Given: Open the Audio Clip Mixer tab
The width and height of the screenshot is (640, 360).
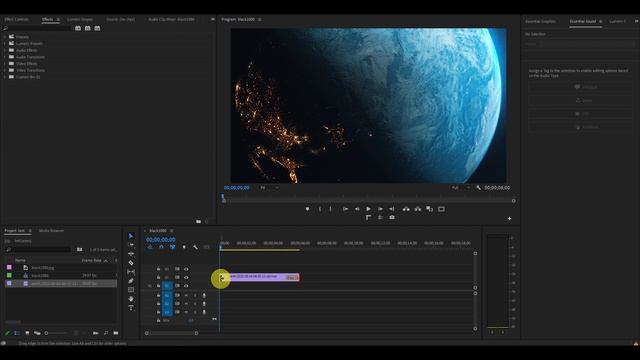Looking at the screenshot, I should (x=171, y=19).
